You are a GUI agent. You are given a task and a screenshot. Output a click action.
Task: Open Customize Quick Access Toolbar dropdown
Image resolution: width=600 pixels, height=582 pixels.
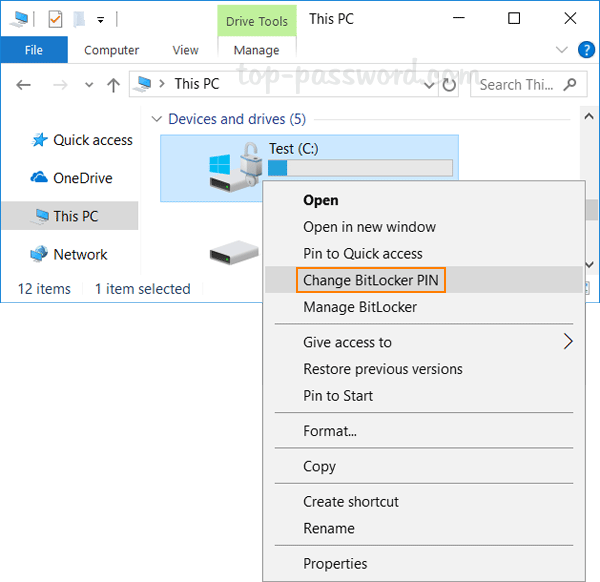point(101,19)
